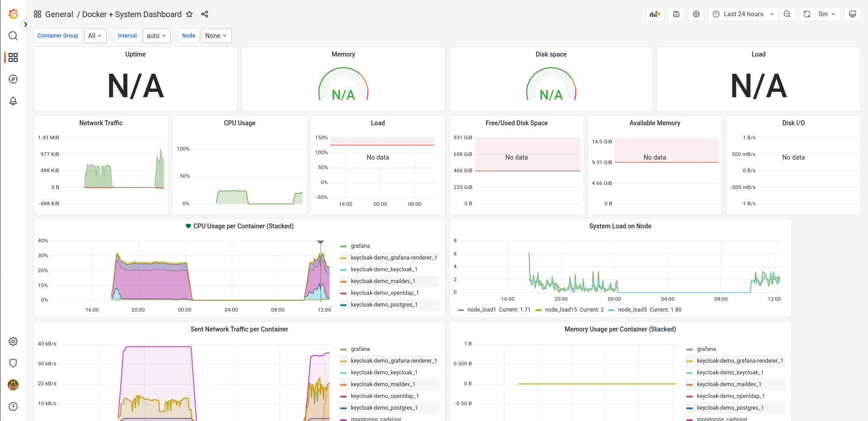
Task: Toggle node_load1 series in the System Load legend
Action: coord(482,310)
